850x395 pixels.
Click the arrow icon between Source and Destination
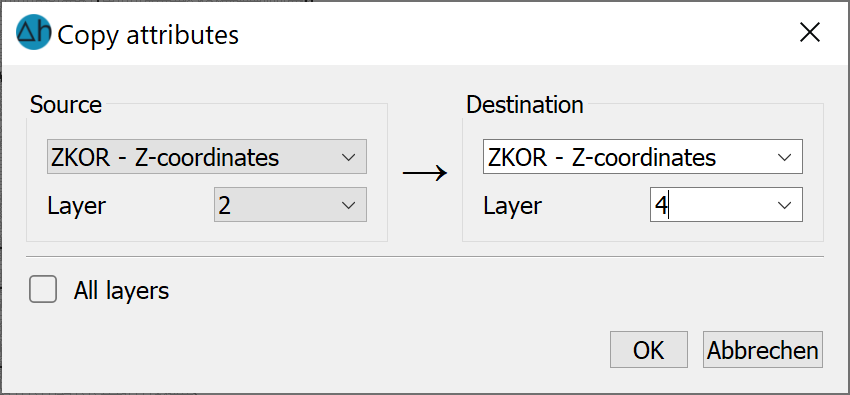click(424, 173)
